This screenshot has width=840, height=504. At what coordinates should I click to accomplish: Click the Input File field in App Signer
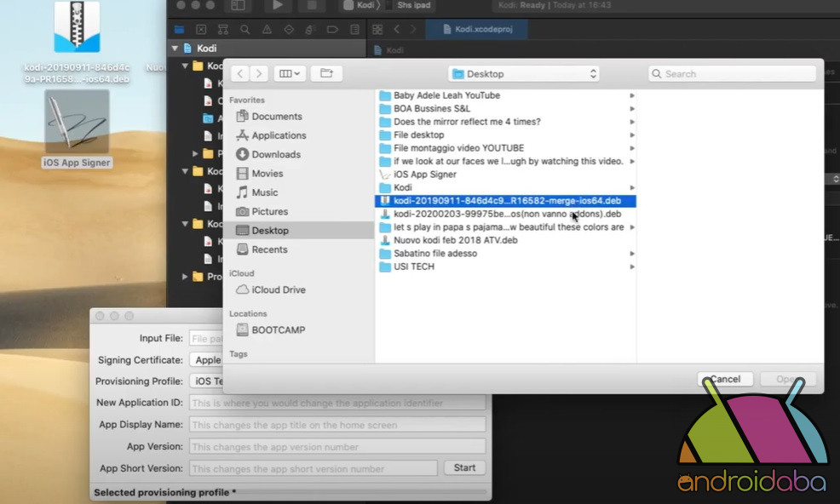coord(206,339)
